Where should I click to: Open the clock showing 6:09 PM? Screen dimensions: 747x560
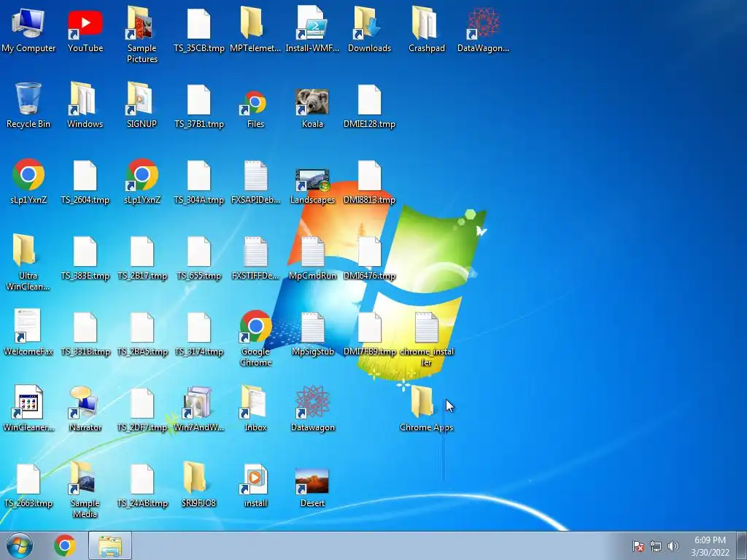click(710, 546)
